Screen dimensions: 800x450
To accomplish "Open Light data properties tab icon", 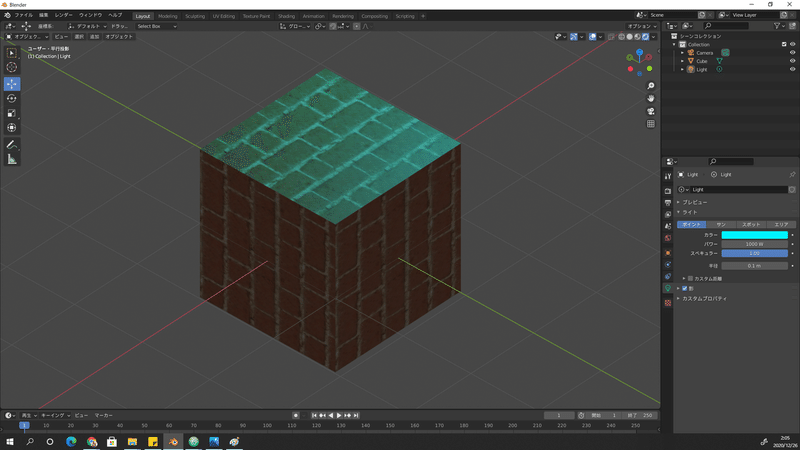I will pos(668,288).
